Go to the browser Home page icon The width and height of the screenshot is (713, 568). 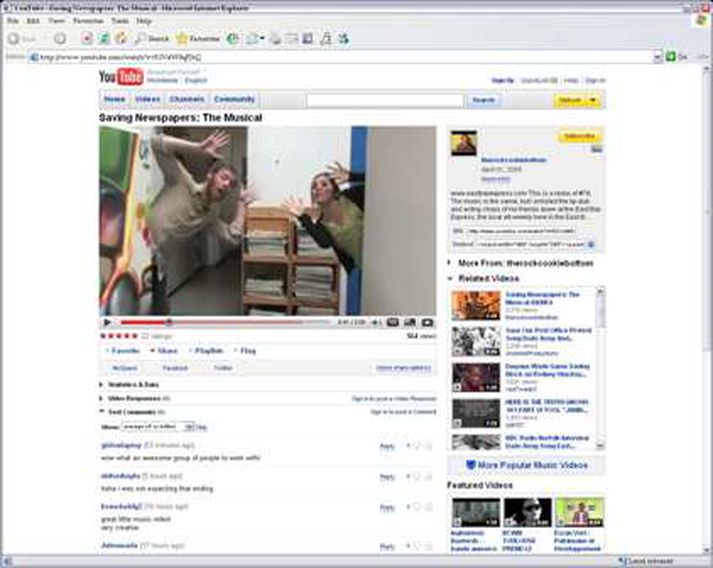coord(121,39)
